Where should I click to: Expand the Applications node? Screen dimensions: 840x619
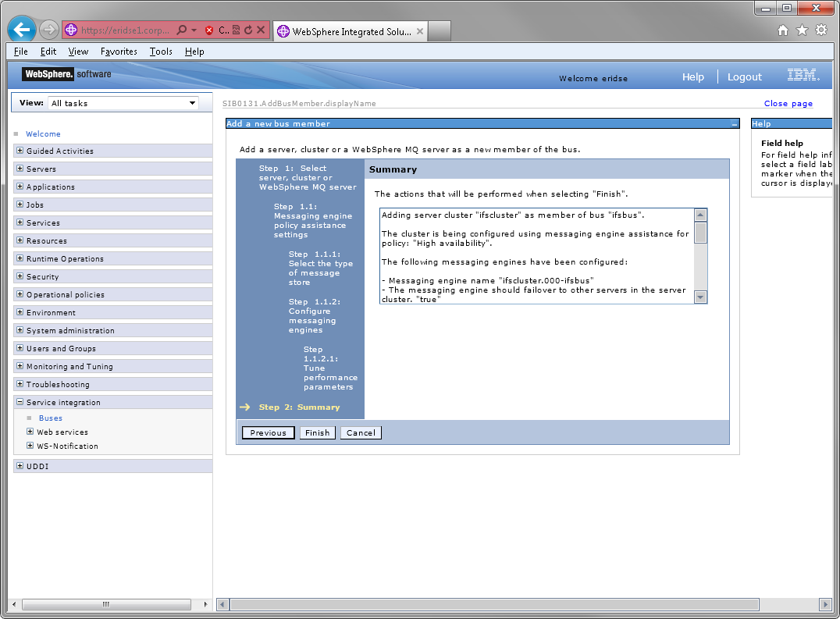click(20, 187)
